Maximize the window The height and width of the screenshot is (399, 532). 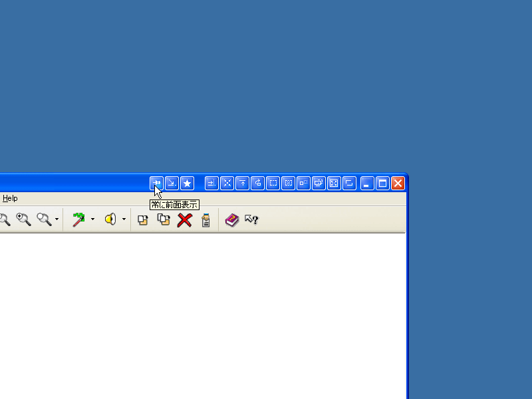pos(382,184)
